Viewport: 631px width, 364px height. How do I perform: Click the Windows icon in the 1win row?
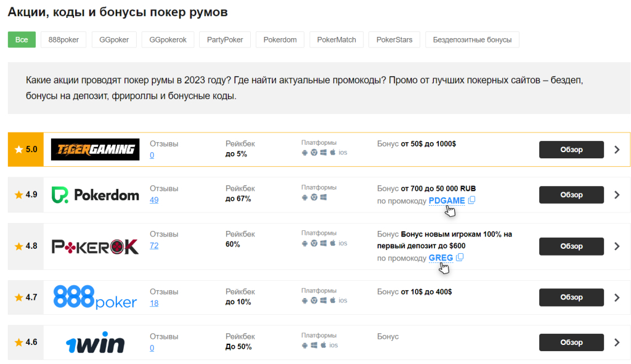pos(314,345)
